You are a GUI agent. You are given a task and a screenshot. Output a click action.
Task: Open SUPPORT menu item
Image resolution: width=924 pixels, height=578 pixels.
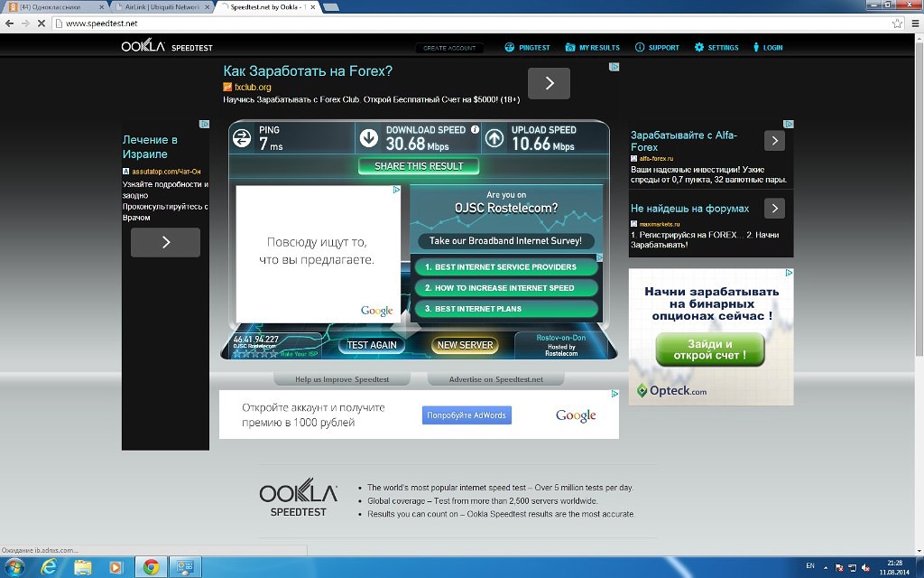663,48
